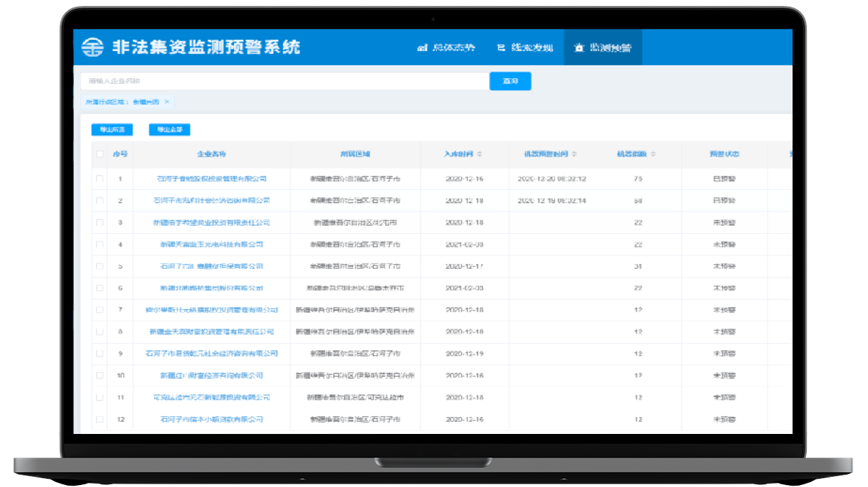Sort by 入库时间 column arrows
868x487 pixels.
480,154
